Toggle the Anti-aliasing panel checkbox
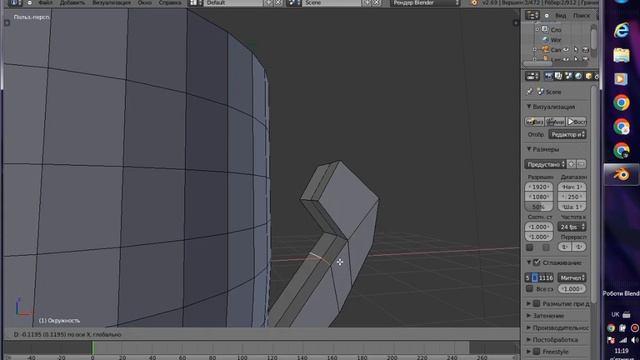Image resolution: width=640 pixels, height=360 pixels. point(537,262)
